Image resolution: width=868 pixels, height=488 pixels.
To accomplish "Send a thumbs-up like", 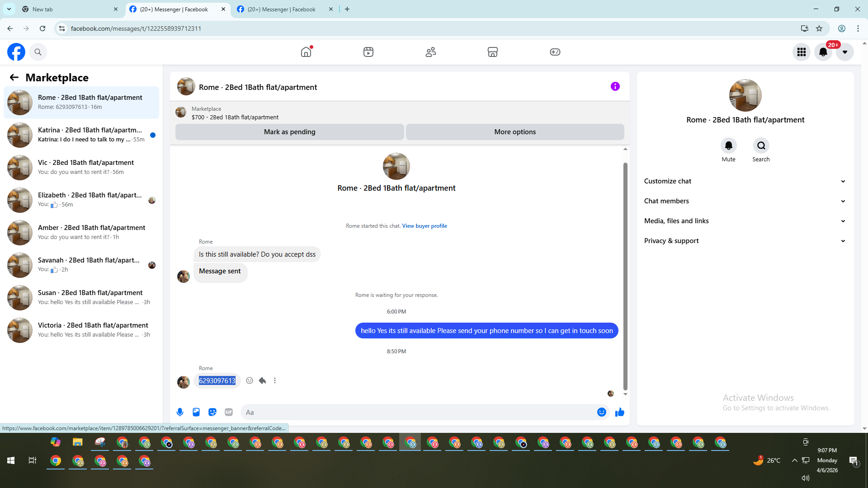I will point(620,412).
